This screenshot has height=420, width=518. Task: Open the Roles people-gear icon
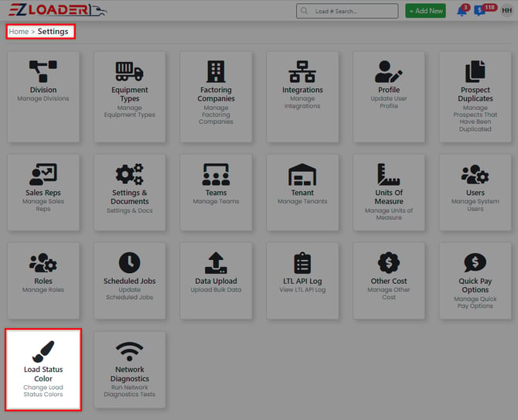tap(43, 263)
